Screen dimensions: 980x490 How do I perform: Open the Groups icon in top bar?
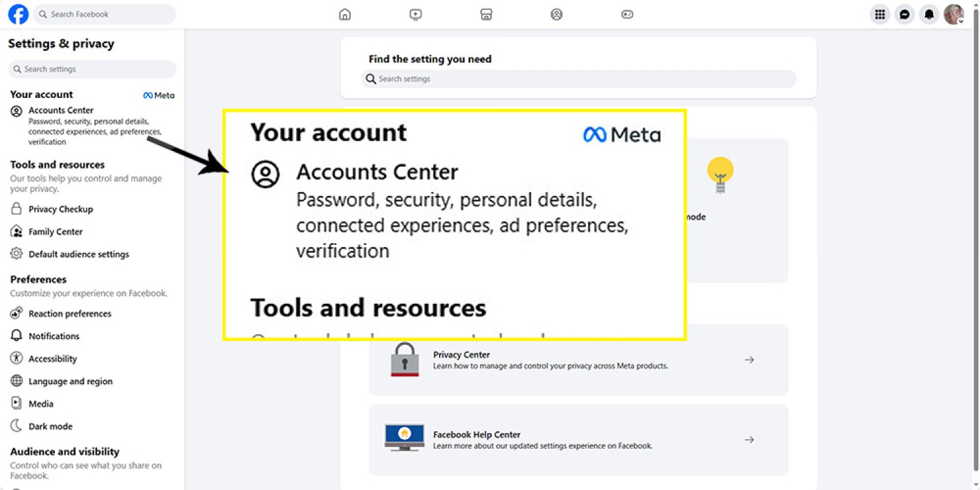click(557, 14)
